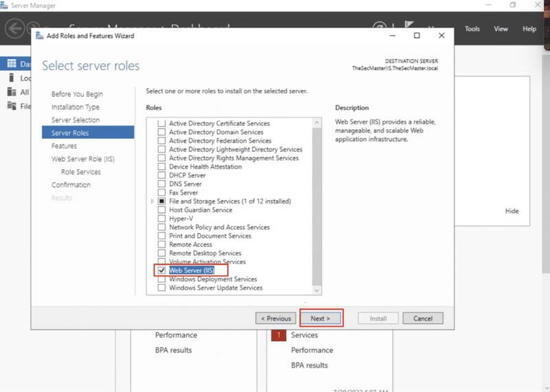This screenshot has width=550, height=392.
Task: Open Services link beside red alert badge
Action: click(304, 335)
